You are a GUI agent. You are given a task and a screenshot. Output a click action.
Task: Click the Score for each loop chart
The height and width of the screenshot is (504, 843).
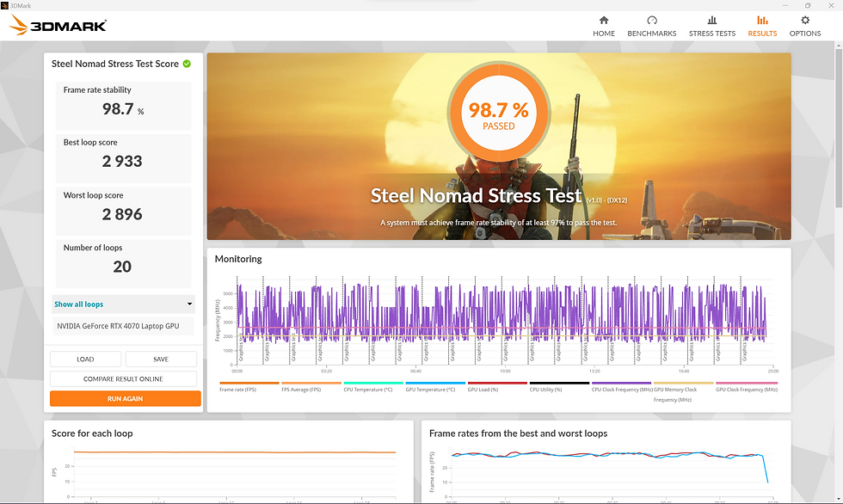pyautogui.click(x=235, y=471)
